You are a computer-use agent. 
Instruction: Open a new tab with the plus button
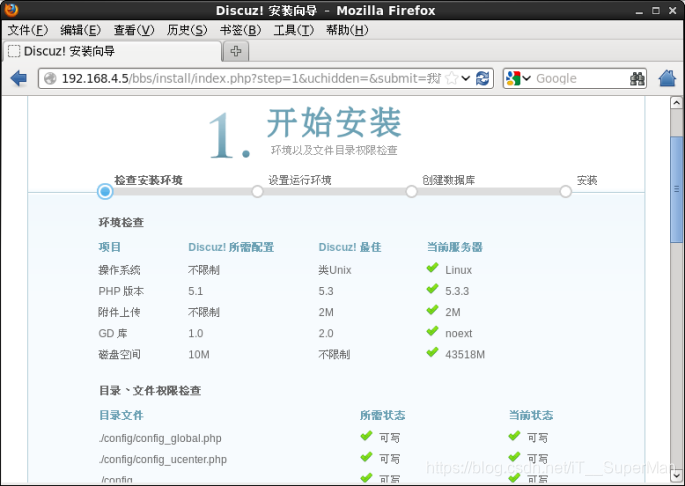pos(236,51)
